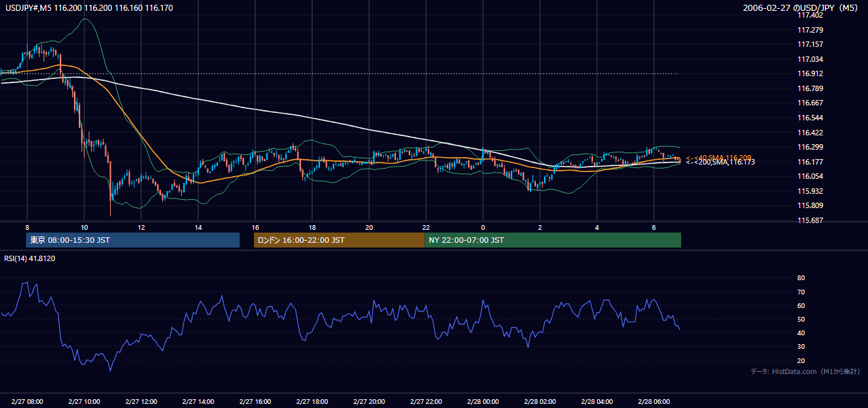Viewport: 868px width, 408px height.
Task: Click the 2/27 12:00 time label
Action: 141,401
